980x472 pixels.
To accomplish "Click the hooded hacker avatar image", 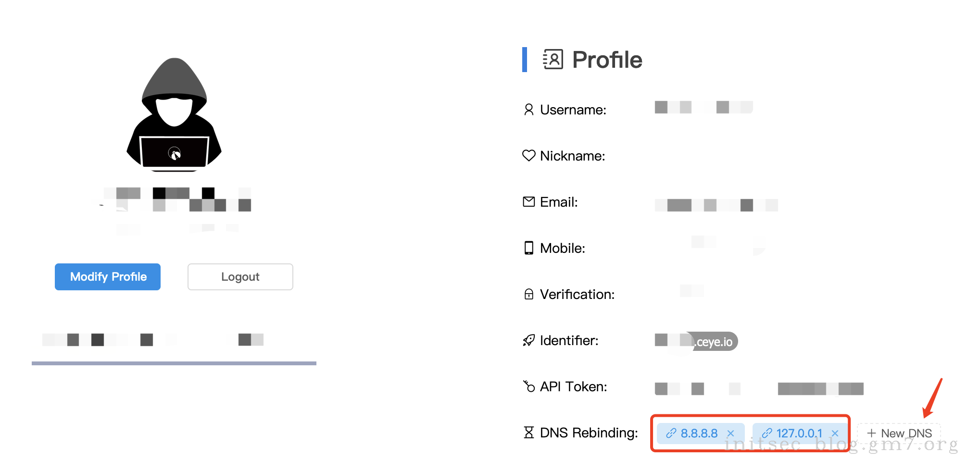I will coord(174,114).
